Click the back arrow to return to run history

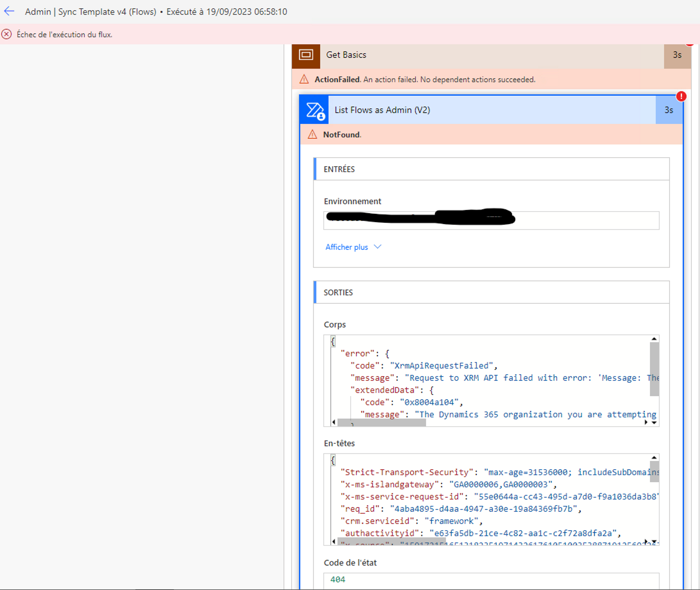pyautogui.click(x=9, y=11)
